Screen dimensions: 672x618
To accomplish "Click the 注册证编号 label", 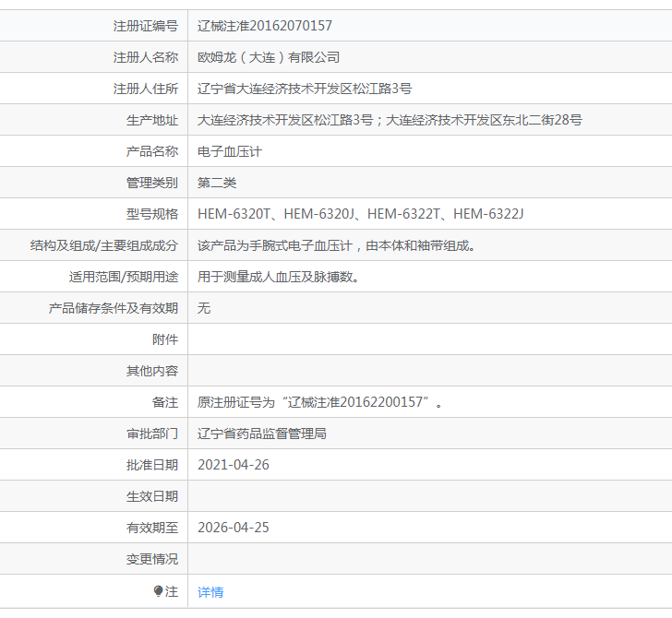I will [146, 26].
